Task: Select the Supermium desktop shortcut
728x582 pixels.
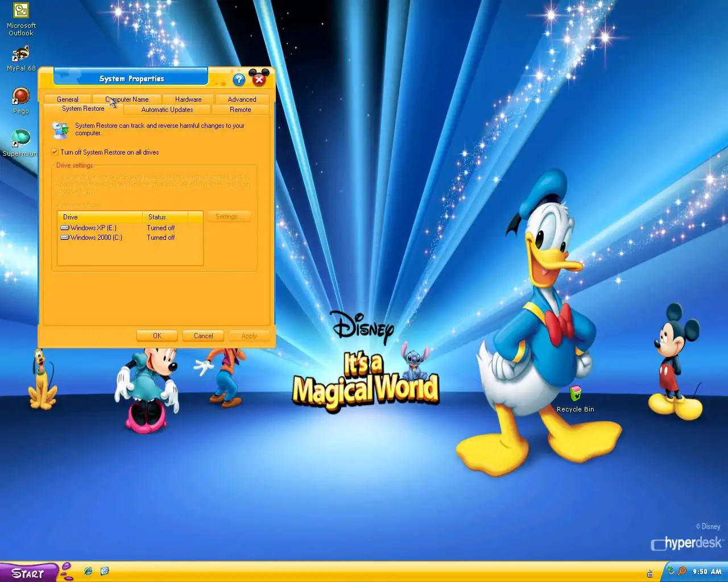Action: (x=21, y=143)
